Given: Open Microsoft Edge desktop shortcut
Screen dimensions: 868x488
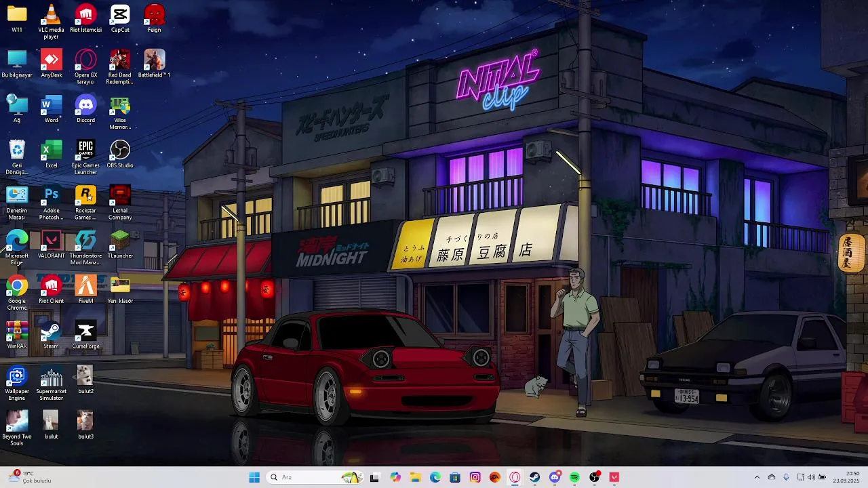Looking at the screenshot, I should click(17, 247).
